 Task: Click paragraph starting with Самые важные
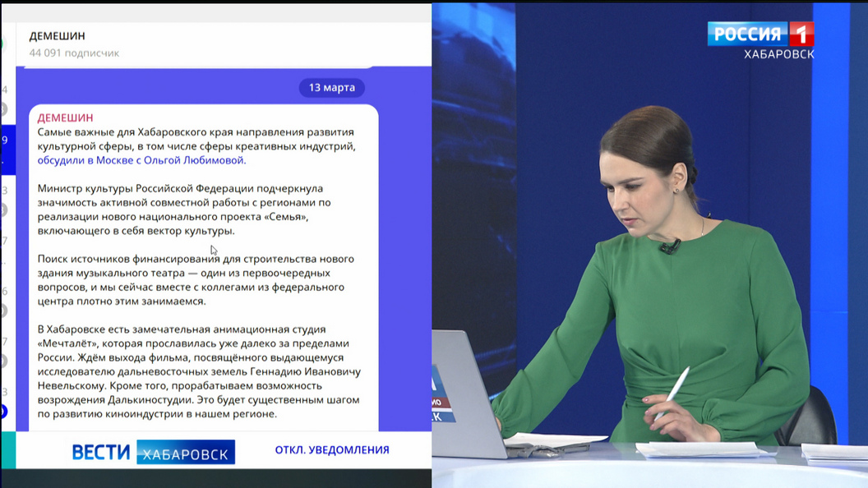pos(197,139)
